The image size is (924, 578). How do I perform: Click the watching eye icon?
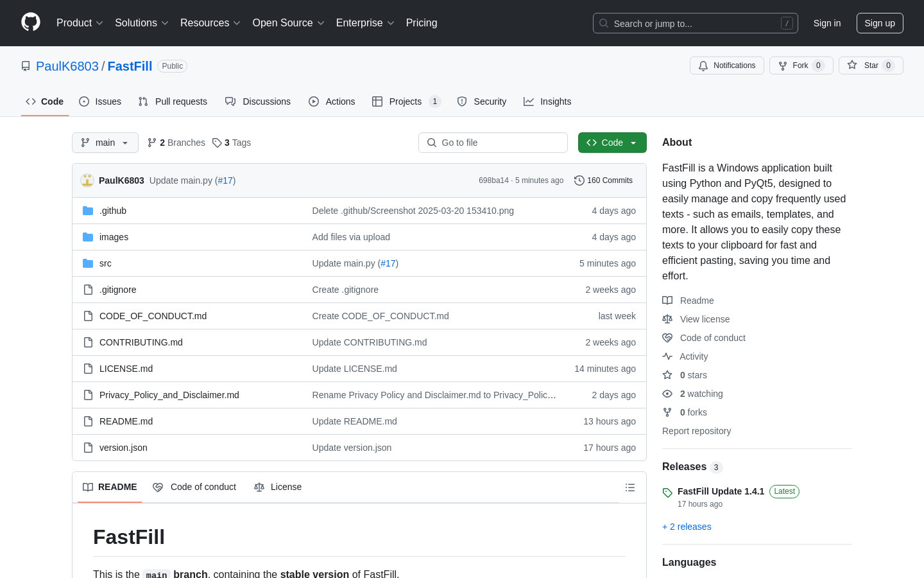(x=667, y=394)
